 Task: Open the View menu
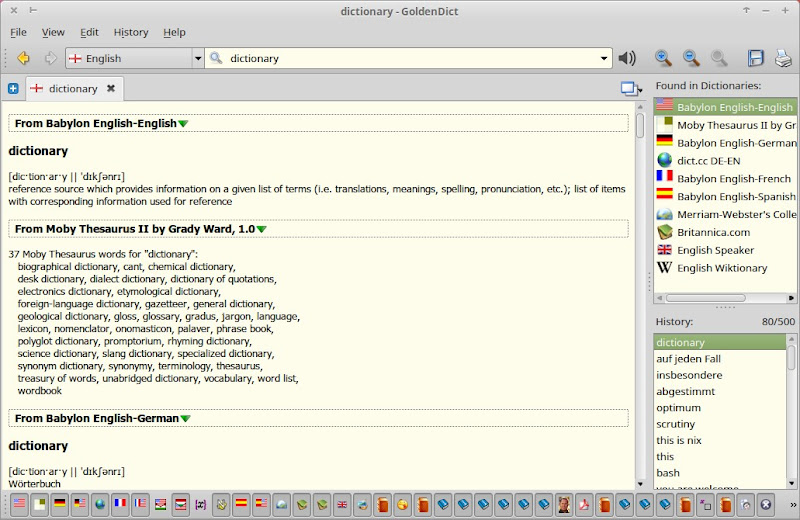53,32
